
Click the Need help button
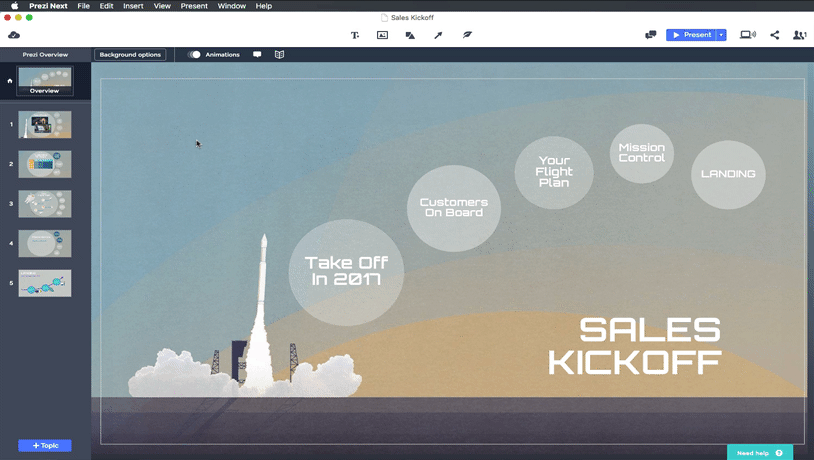coord(759,453)
